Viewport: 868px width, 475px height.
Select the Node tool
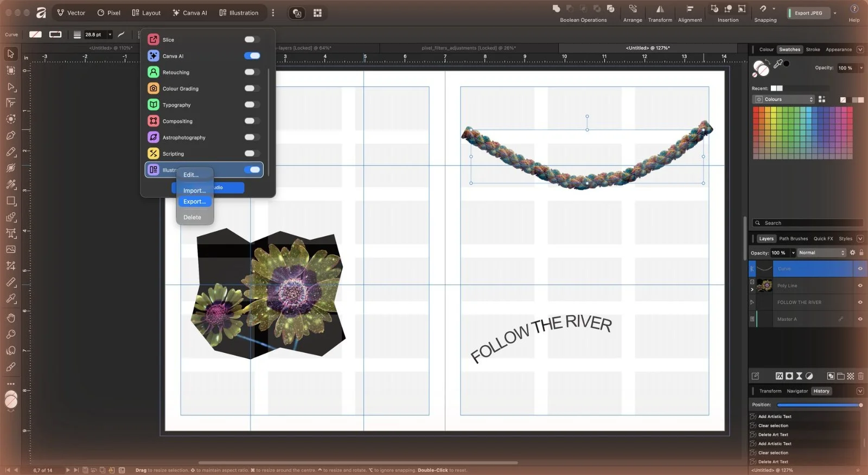[x=10, y=87]
